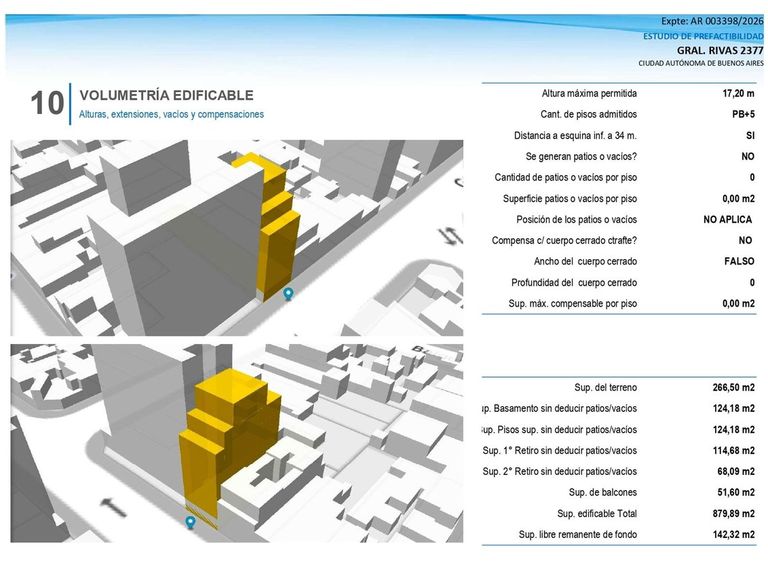Click 'Expte: AR 003398/2026' text

[x=712, y=21]
